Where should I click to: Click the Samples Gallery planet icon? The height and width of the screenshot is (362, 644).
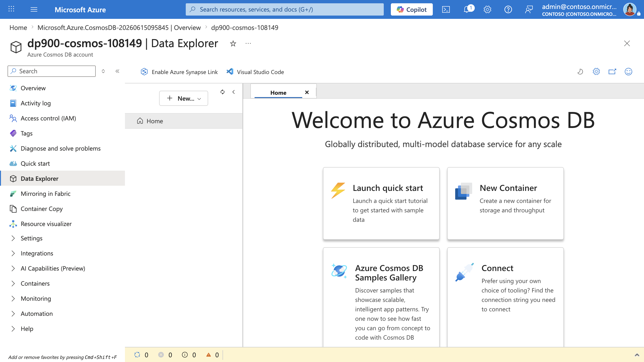coord(339,271)
